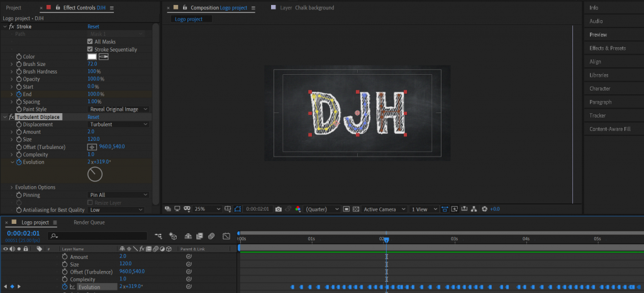Switch to the Render Queue tab
The image size is (644, 293).
click(89, 222)
